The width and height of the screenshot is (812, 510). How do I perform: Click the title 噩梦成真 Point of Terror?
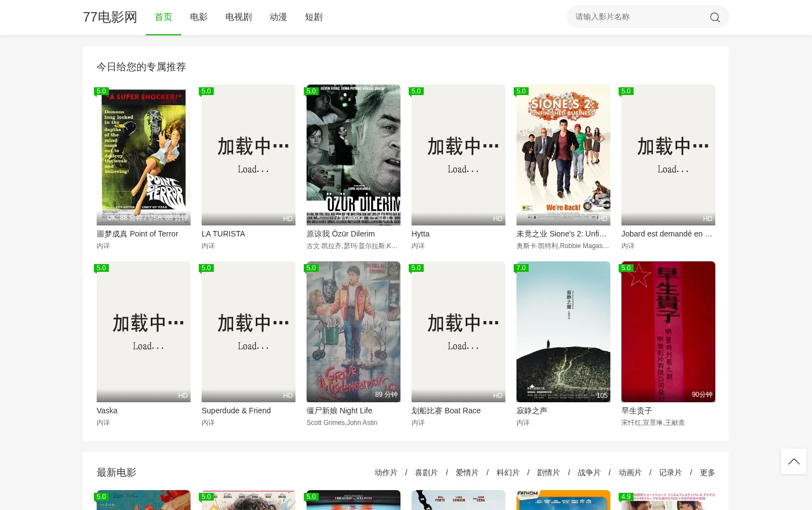[138, 234]
